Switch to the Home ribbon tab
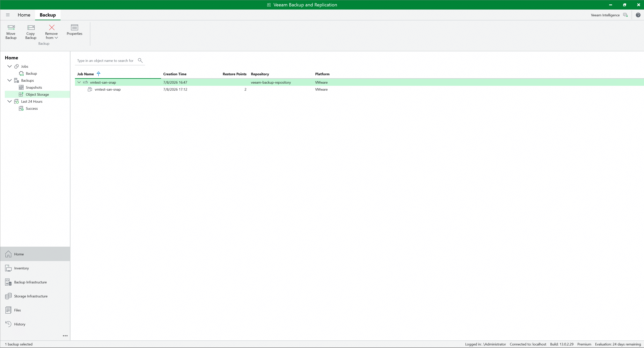This screenshot has height=348, width=644. click(24, 15)
